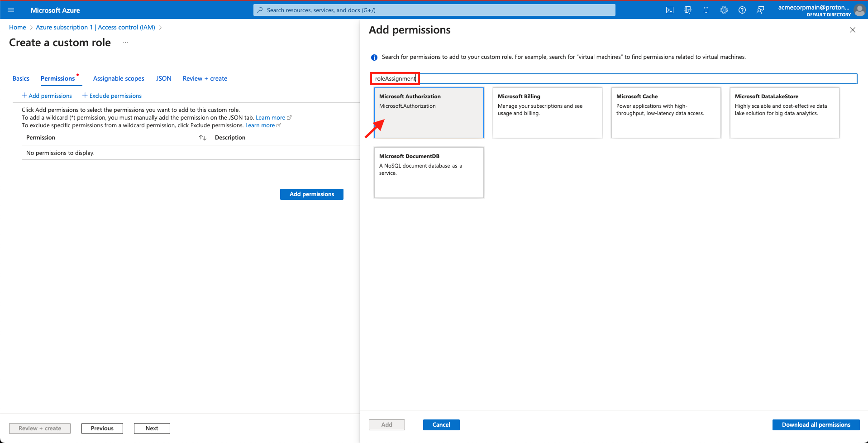Click the + Exclude permissions toolbar link
The height and width of the screenshot is (443, 868).
point(112,96)
